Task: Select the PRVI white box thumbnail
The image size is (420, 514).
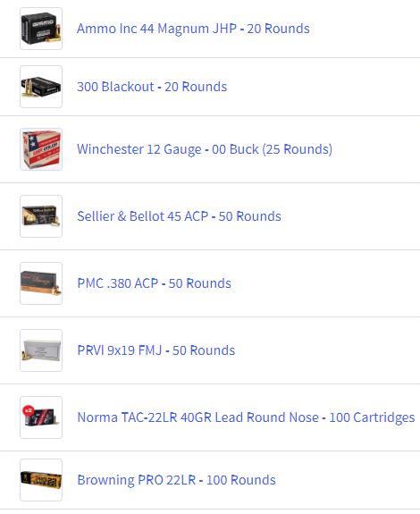Action: coord(41,350)
